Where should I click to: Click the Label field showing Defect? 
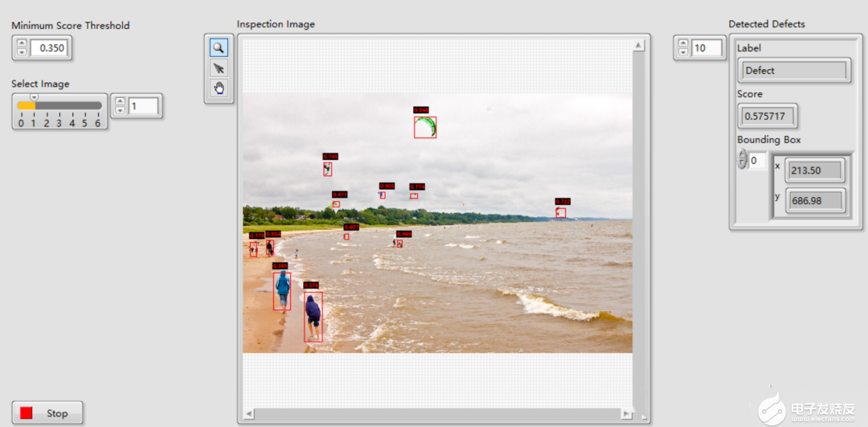tap(792, 71)
